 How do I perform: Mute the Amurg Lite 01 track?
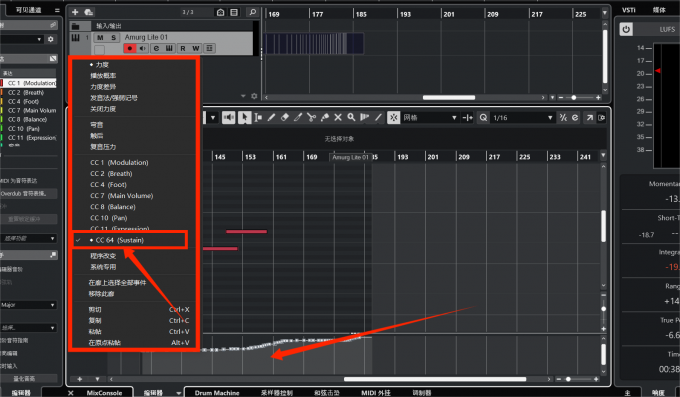click(x=100, y=37)
